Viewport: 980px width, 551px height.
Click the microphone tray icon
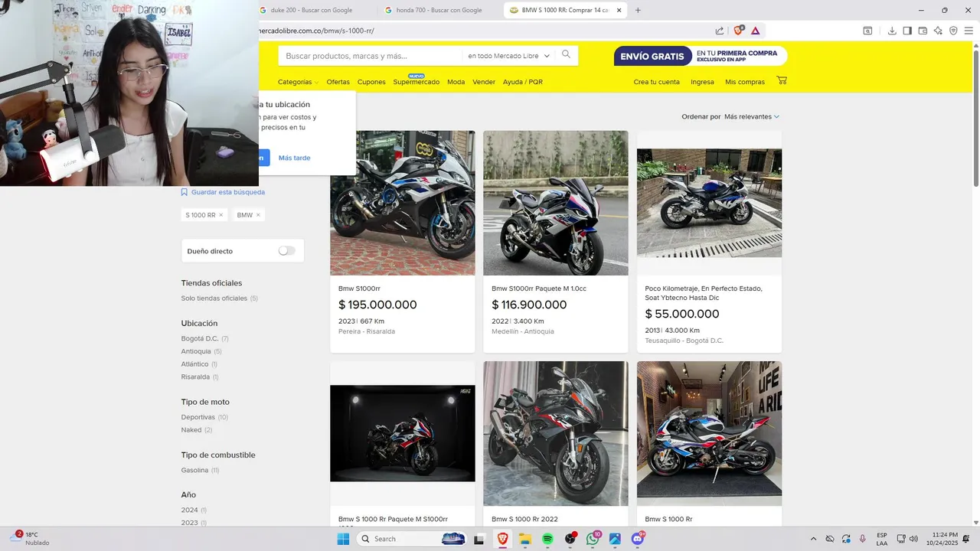pyautogui.click(x=863, y=539)
